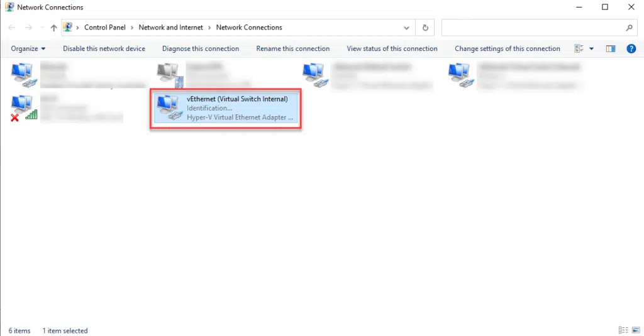644x336 pixels.
Task: Click Rename this connection
Action: click(x=293, y=48)
